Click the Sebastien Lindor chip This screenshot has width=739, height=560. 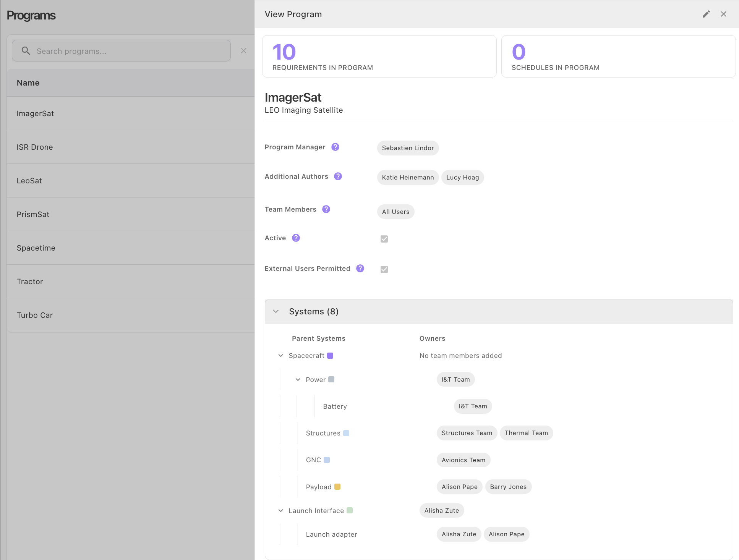tap(407, 148)
